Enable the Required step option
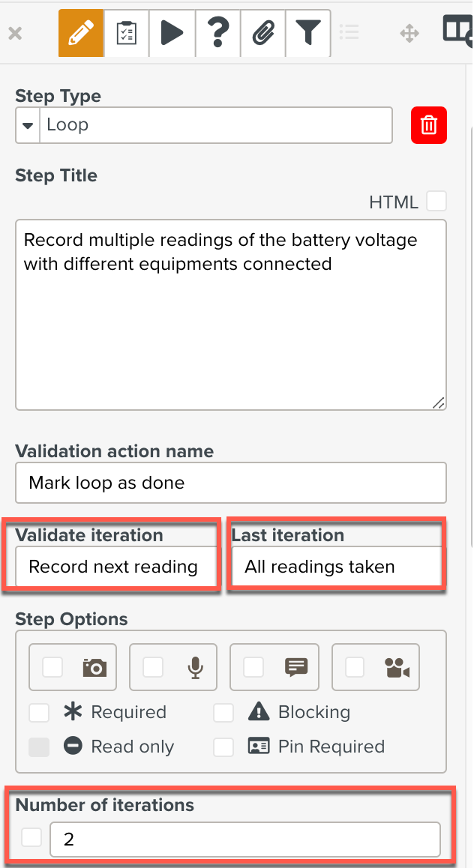The width and height of the screenshot is (474, 868). [x=39, y=713]
